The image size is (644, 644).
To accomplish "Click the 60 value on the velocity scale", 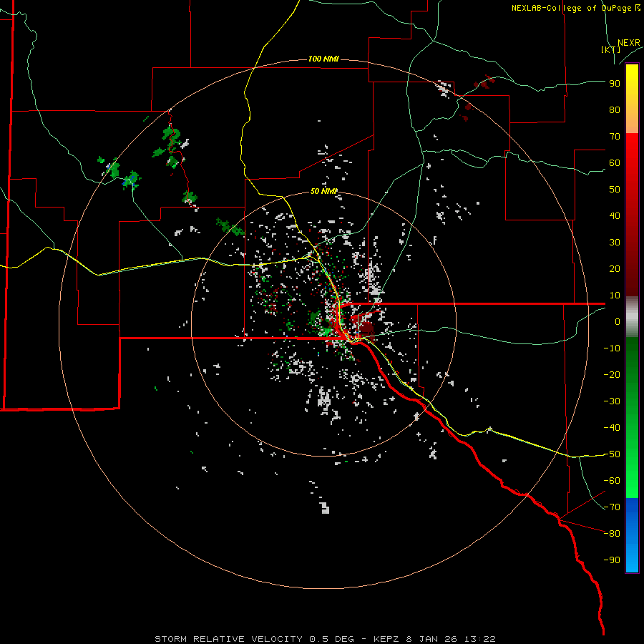I will pyautogui.click(x=615, y=163).
